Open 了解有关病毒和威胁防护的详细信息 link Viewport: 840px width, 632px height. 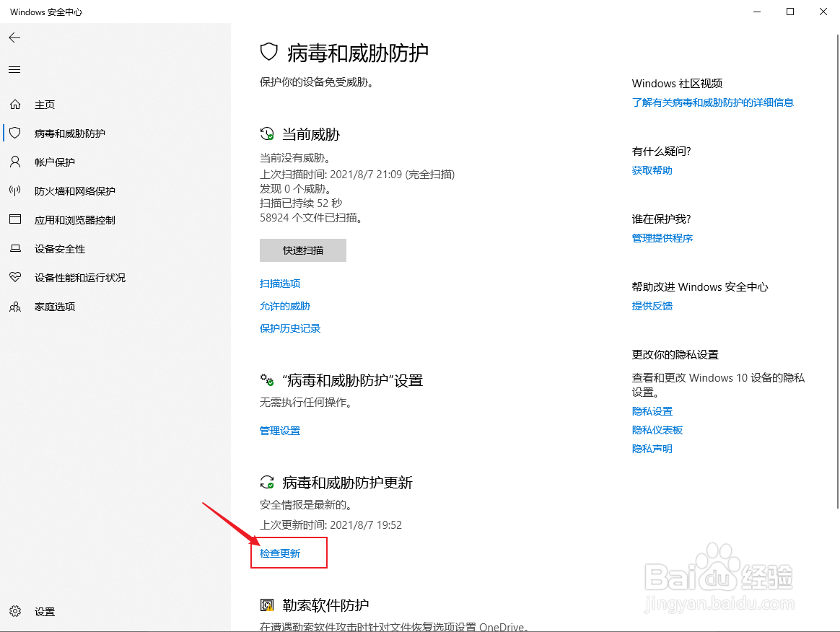coord(712,102)
